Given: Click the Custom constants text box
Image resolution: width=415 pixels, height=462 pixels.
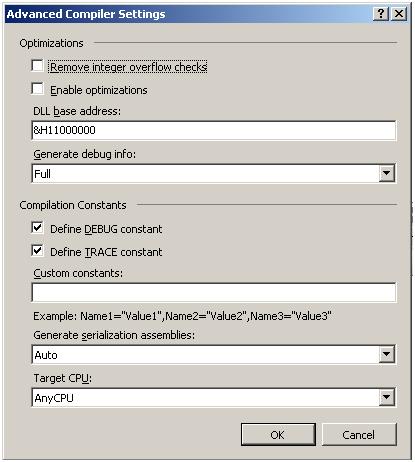Looking at the screenshot, I should pos(214,292).
